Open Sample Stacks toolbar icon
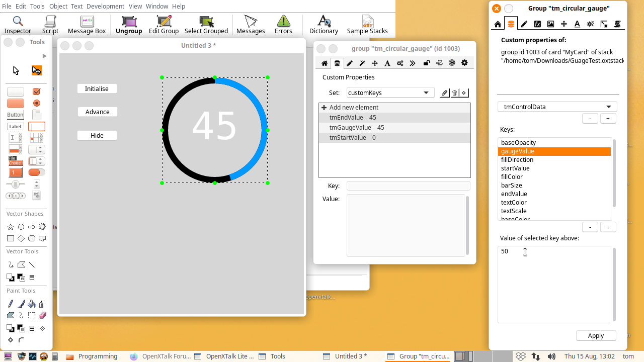This screenshot has height=362, width=644. coord(367,25)
